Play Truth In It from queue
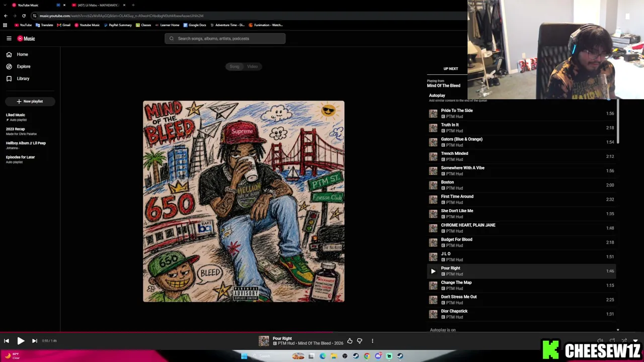Viewport: 644px width, 362px height. [x=522, y=128]
